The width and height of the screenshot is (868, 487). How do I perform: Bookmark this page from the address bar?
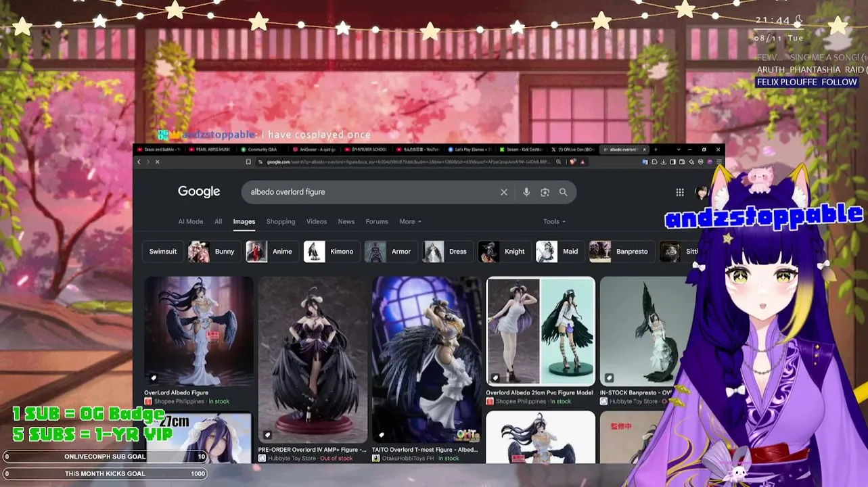[x=248, y=162]
